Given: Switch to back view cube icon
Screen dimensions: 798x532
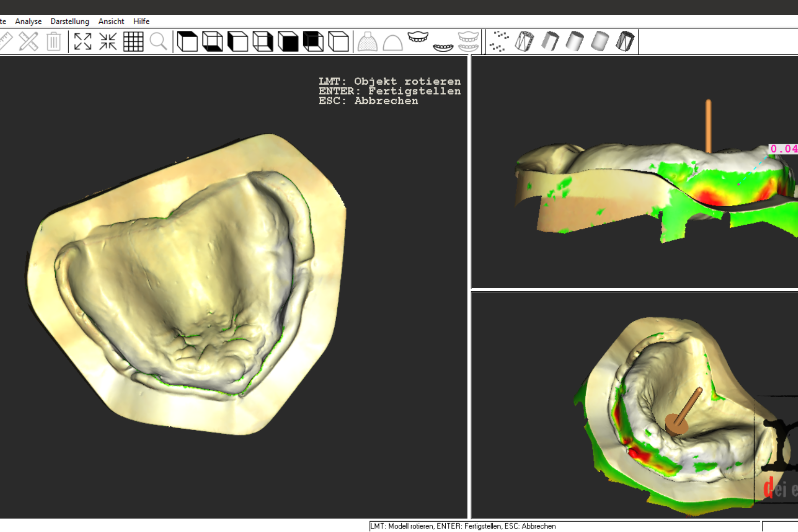Looking at the screenshot, I should click(314, 41).
